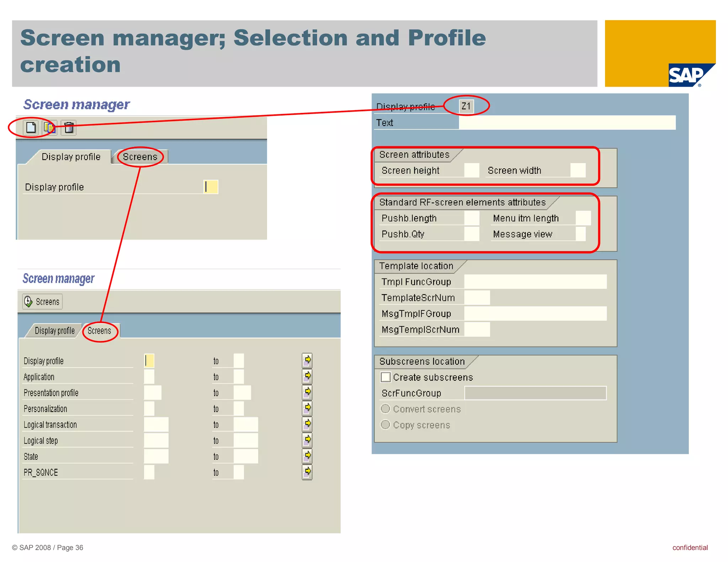Click the profile Text description field

pyautogui.click(x=567, y=123)
